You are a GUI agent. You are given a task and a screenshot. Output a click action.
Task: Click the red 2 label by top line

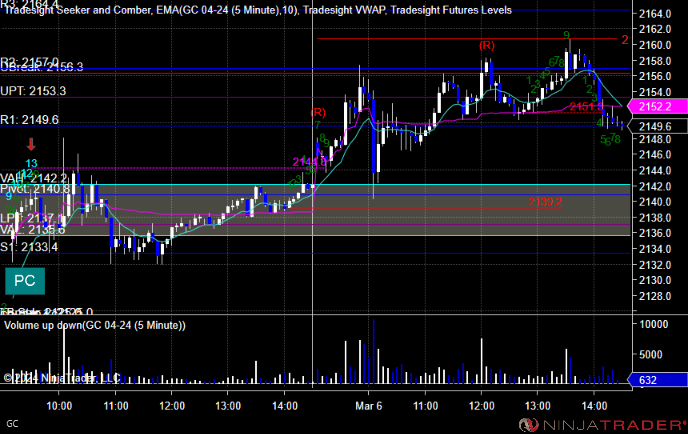[x=625, y=40]
